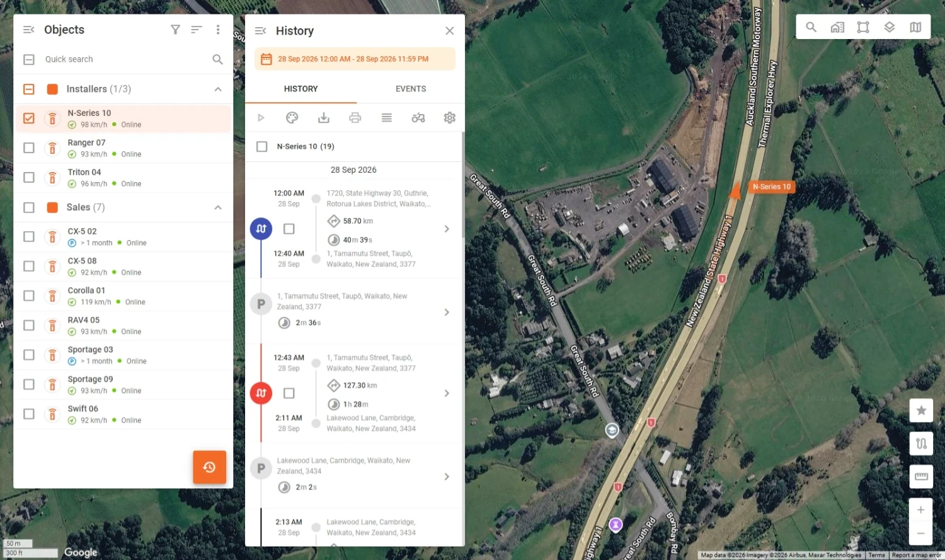Screen dimensions: 945x560
Task: Open the map places/buildings icon
Action: click(837, 27)
